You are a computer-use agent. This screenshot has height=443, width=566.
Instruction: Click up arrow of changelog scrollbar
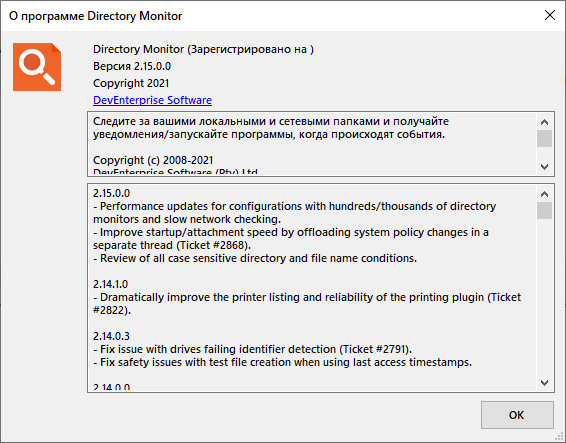point(544,194)
